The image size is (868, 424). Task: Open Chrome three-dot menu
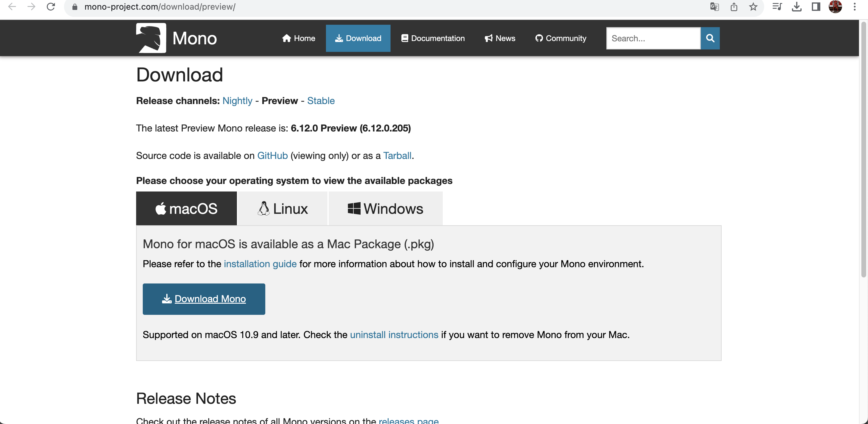click(854, 7)
